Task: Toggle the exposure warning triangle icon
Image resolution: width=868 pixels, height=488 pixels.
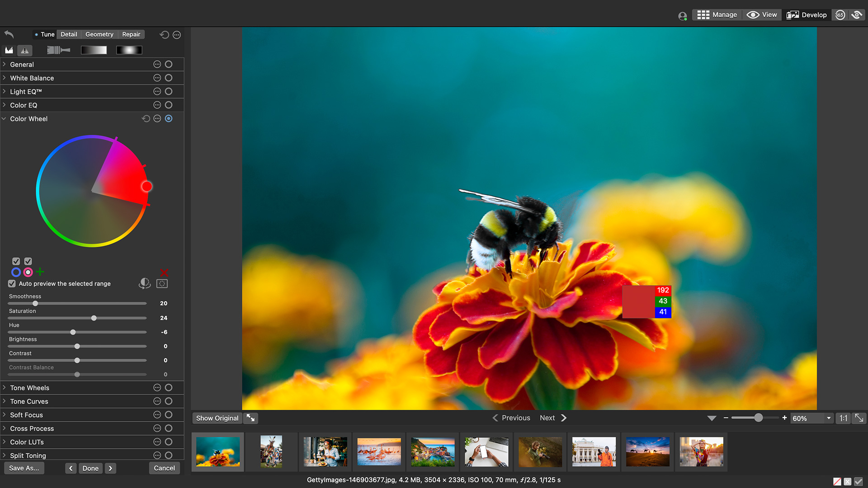Action: 25,50
